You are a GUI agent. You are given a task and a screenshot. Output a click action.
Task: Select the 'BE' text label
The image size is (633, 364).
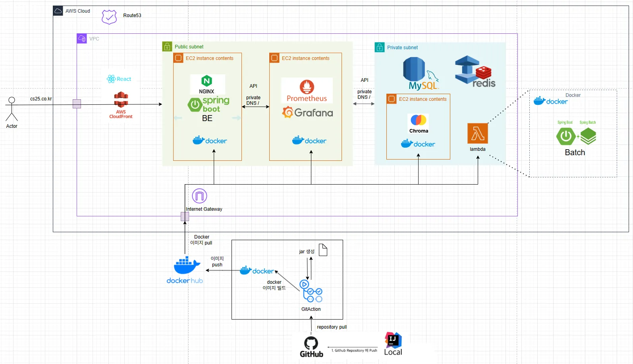tap(207, 118)
